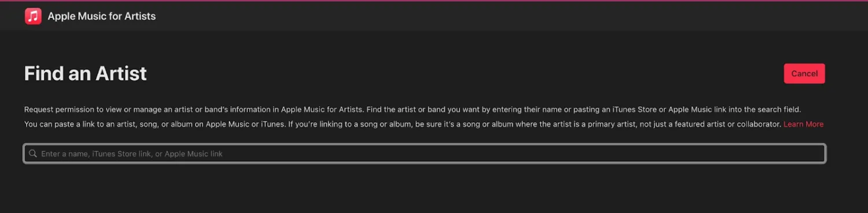Focus the artist name search field
Viewport: 868px width, 213px height.
point(424,153)
